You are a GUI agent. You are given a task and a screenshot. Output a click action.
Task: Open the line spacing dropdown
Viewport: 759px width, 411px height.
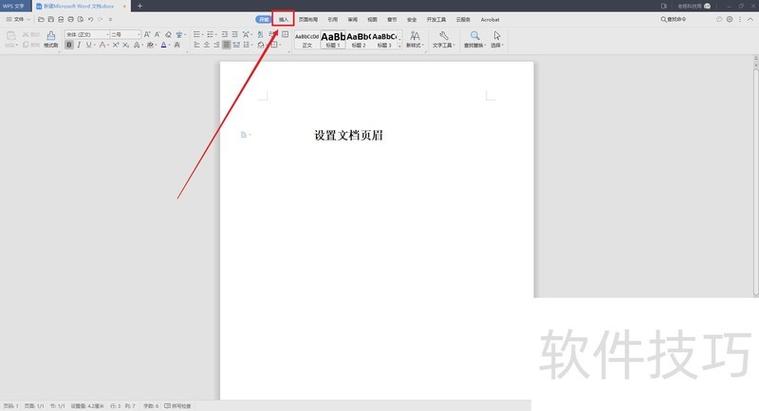tap(247, 45)
